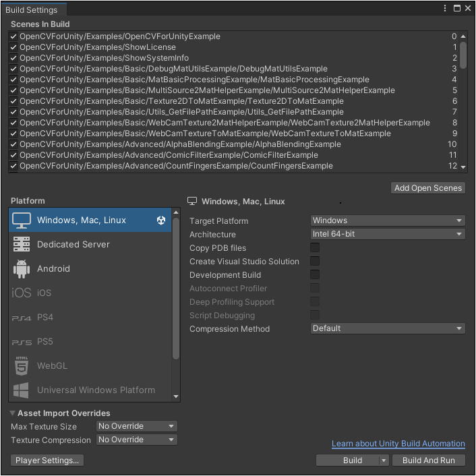The width and height of the screenshot is (476, 476).
Task: Click the Add Open Scenes button
Action: point(427,188)
